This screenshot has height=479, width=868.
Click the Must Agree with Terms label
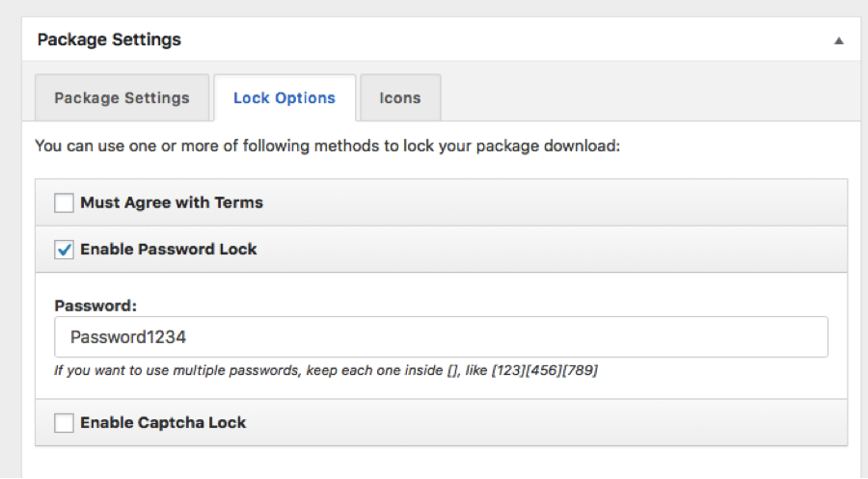pyautogui.click(x=172, y=202)
